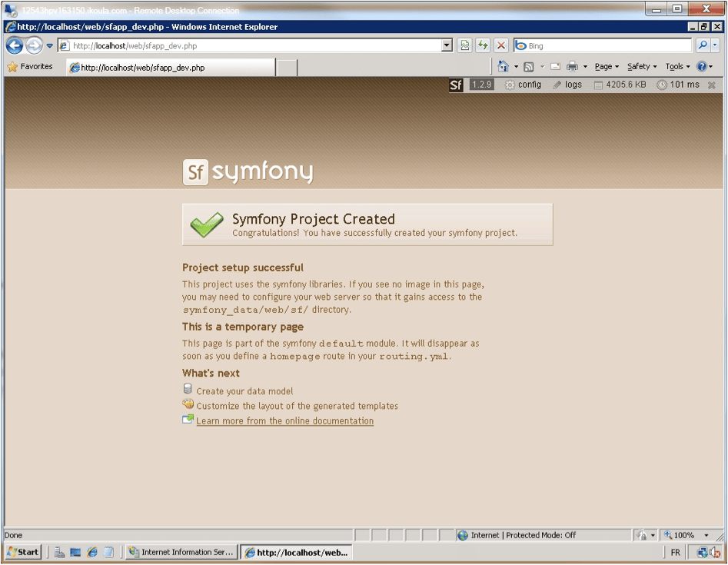This screenshot has height=565, width=728.
Task: Click the Show Desktop quick launch icon
Action: tap(75, 553)
